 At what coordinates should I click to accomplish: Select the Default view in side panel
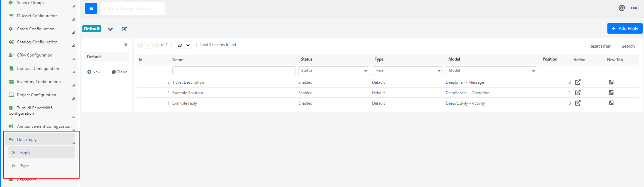(107, 57)
